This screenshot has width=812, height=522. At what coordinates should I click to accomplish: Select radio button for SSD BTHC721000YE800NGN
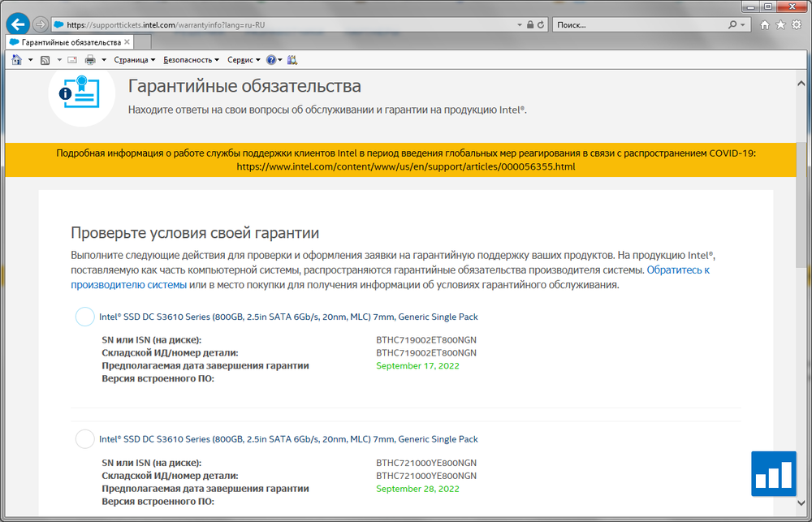click(84, 439)
